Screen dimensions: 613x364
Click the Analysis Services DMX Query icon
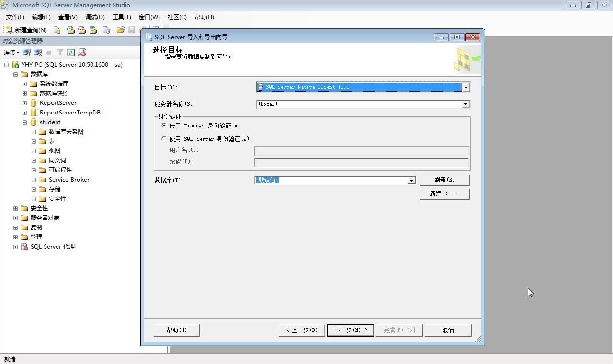(x=82, y=30)
